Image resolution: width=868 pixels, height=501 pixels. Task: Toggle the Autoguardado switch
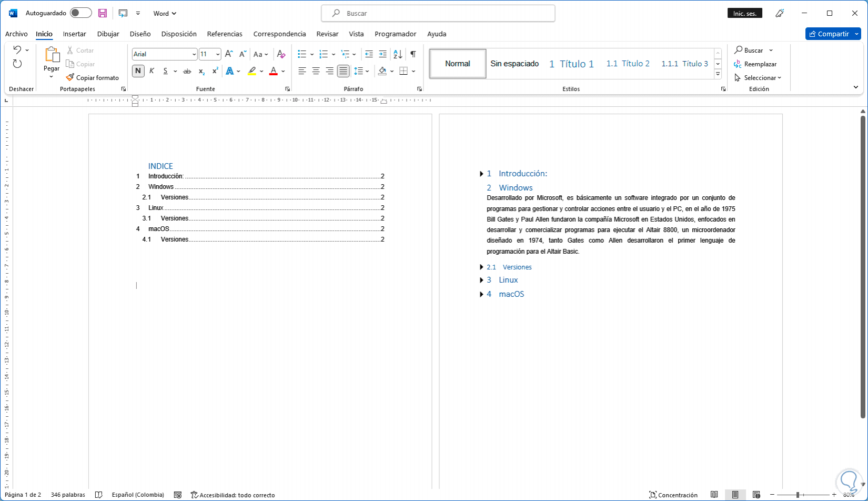pyautogui.click(x=81, y=13)
